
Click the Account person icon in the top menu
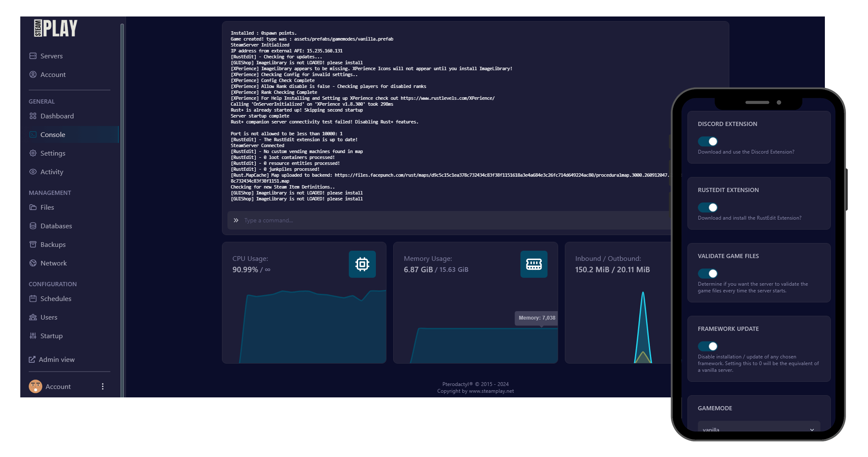pyautogui.click(x=33, y=74)
